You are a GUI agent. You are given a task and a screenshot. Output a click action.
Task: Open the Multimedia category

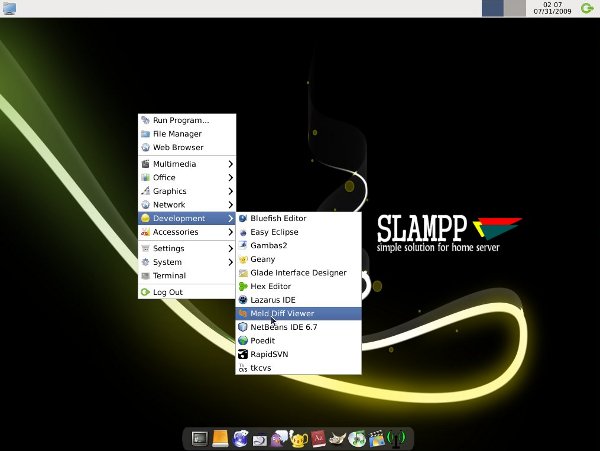point(187,164)
